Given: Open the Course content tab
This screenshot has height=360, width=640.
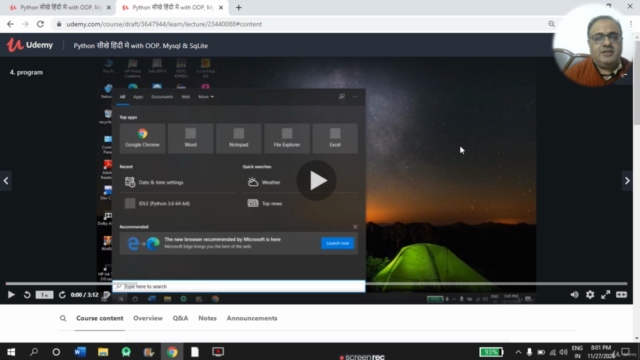Looking at the screenshot, I should pyautogui.click(x=100, y=318).
